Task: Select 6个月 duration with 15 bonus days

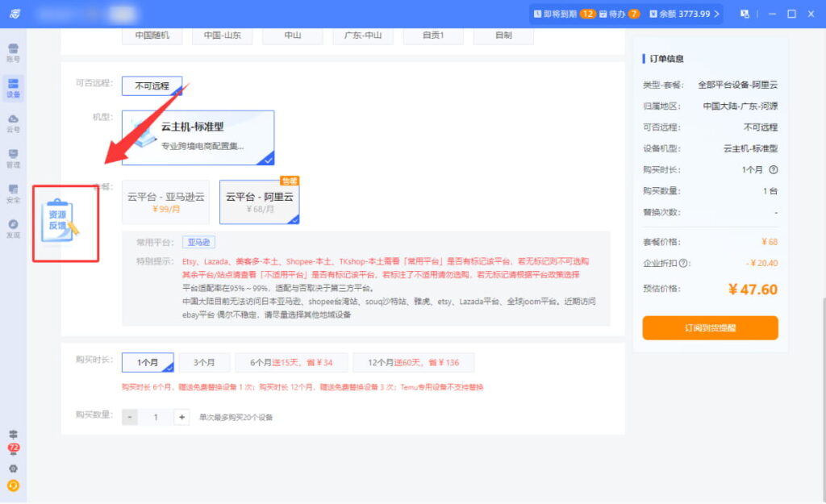Action: (291, 362)
